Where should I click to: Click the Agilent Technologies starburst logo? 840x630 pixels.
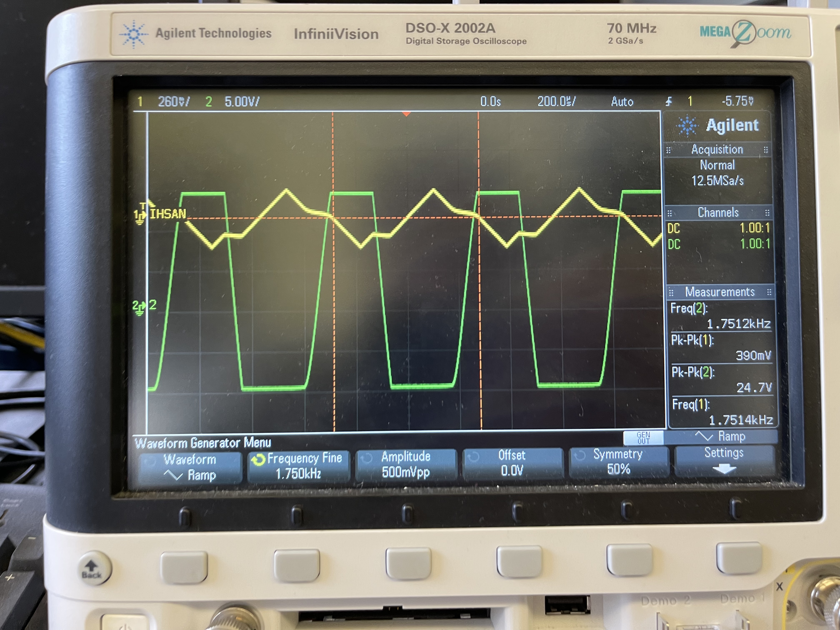click(x=133, y=34)
